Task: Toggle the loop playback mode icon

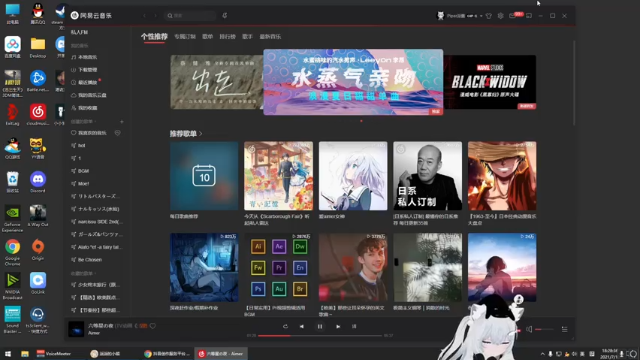Action: click(285, 327)
